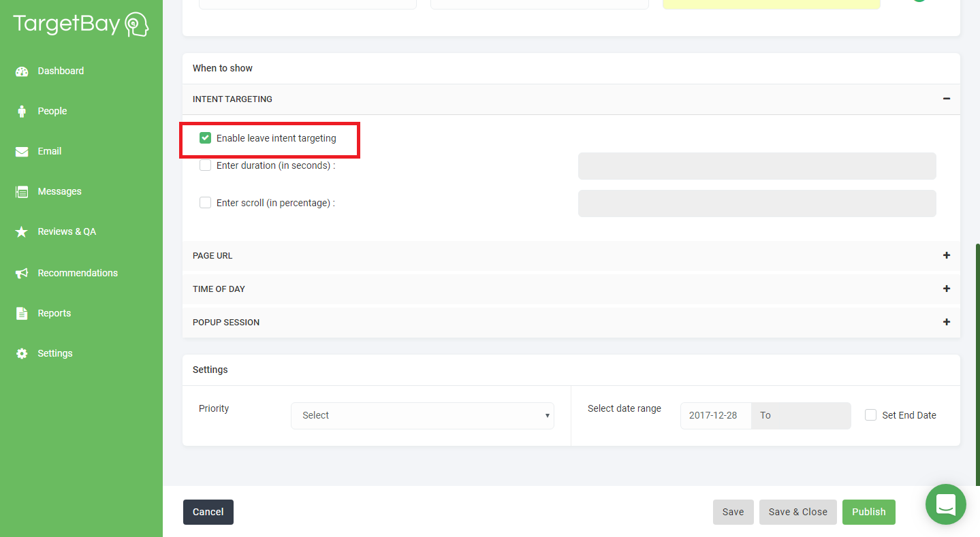The height and width of the screenshot is (537, 980).
Task: Click the start date 2017-12-28 field
Action: [x=716, y=415]
